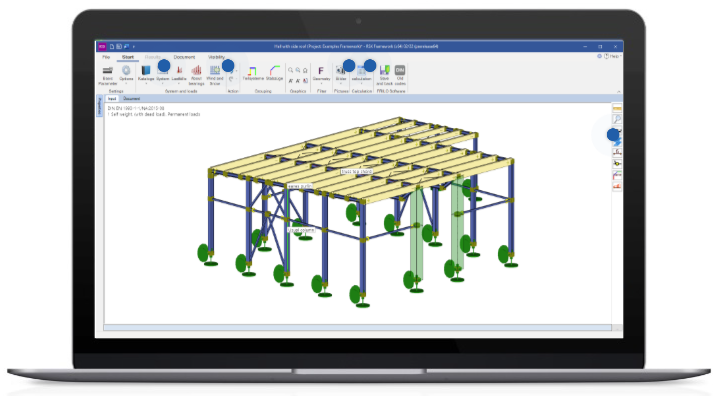Viewport: 717px width, 396px height.
Task: Open the Kataloge book icon
Action: (146, 70)
